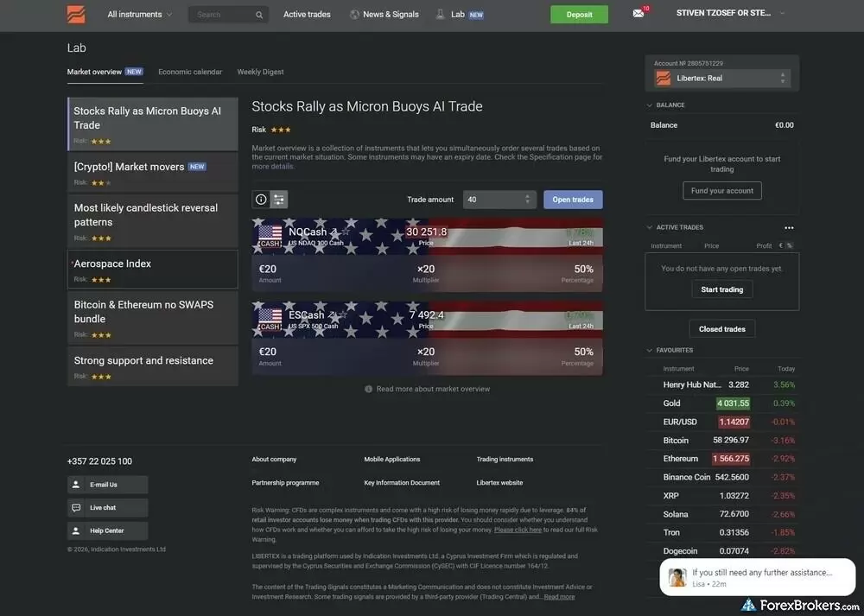
Task: Adjust the Trade amount stepper arrows
Action: pyautogui.click(x=527, y=200)
